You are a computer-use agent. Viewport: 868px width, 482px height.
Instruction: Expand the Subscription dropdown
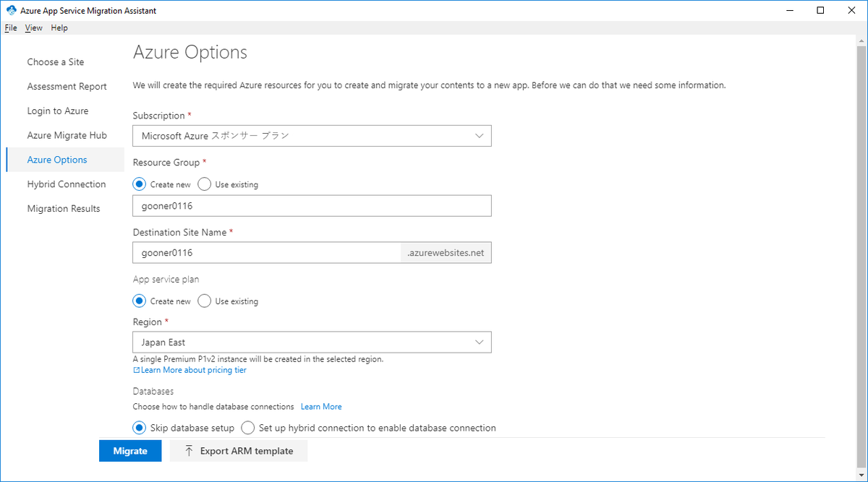tap(312, 136)
